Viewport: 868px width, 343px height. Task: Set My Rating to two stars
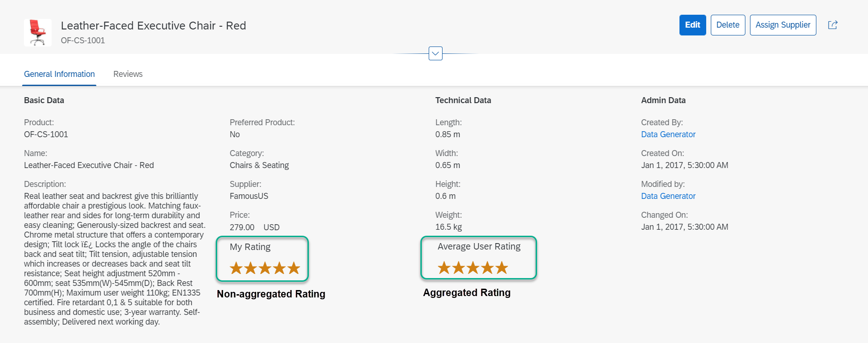250,268
